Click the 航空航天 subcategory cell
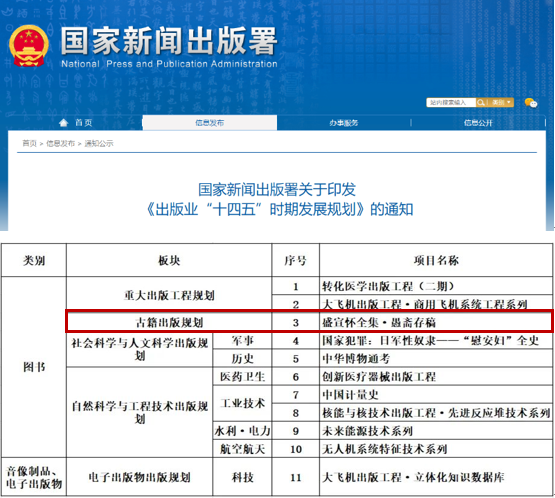 (242, 449)
